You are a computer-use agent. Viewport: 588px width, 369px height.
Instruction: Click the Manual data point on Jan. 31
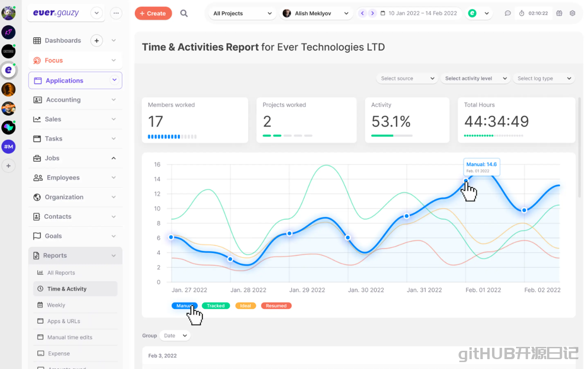click(x=406, y=216)
